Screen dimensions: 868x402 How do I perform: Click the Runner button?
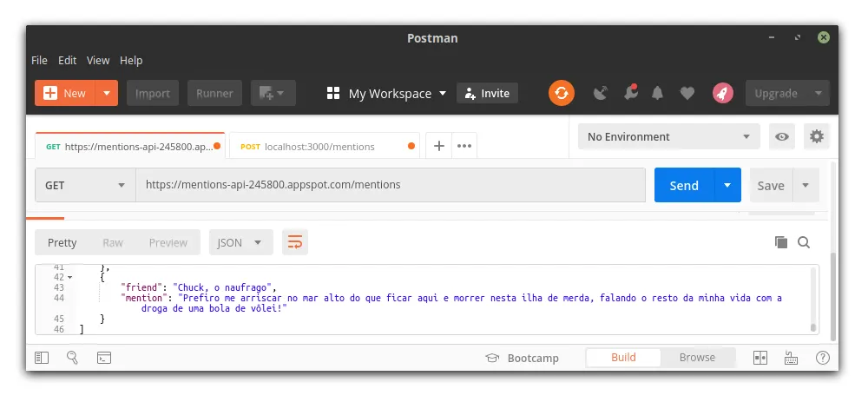coord(214,93)
